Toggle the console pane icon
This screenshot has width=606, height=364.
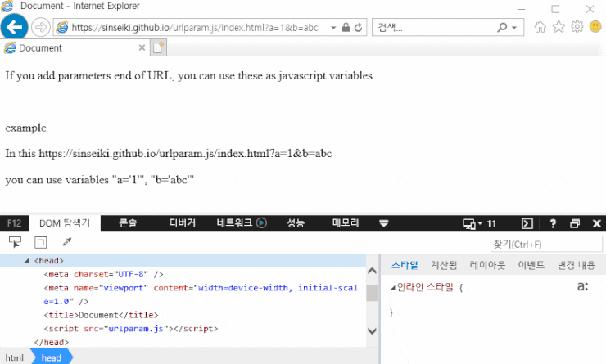[x=527, y=223]
